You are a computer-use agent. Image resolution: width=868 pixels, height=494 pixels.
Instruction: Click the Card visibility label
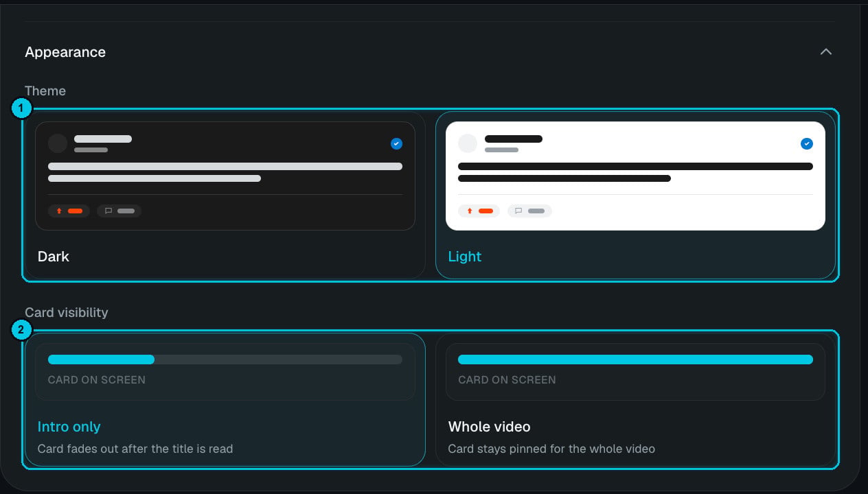click(x=67, y=312)
